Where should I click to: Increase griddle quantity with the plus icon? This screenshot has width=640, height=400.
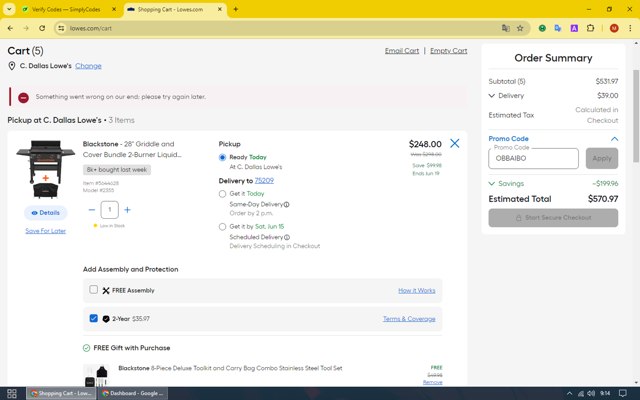[127, 210]
